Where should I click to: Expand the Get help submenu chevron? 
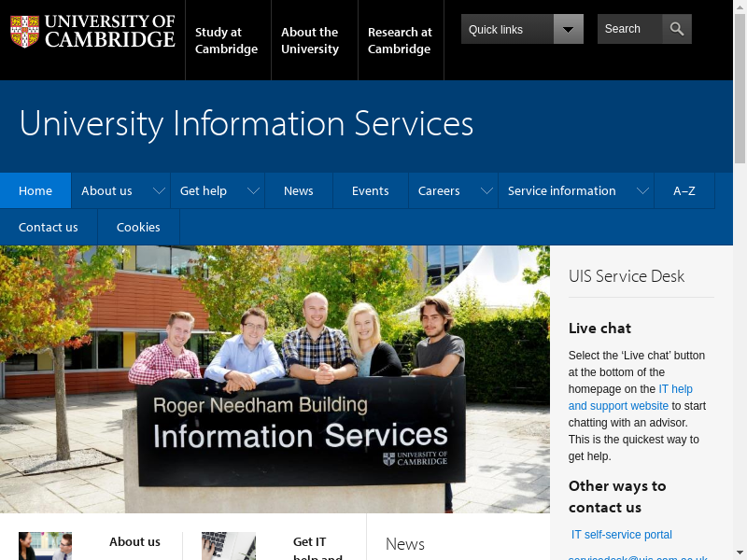click(x=254, y=191)
